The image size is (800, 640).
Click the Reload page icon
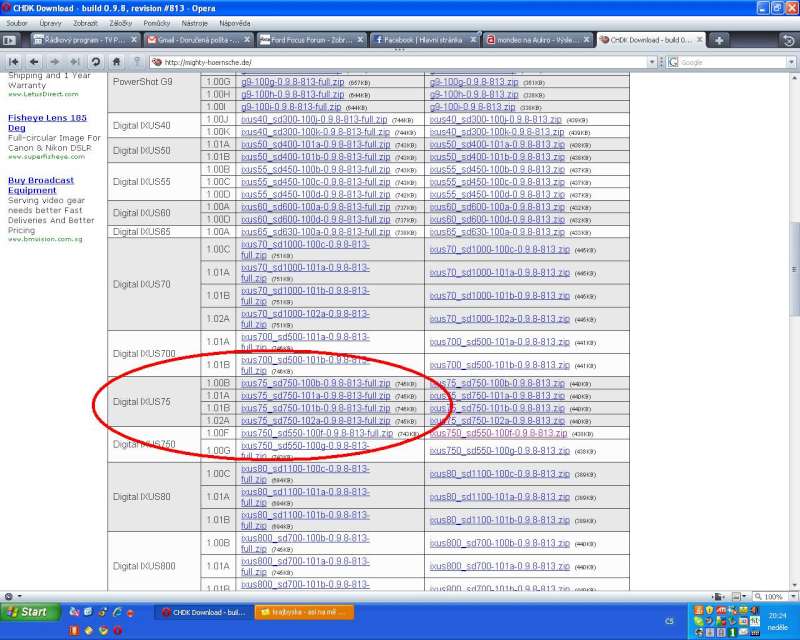(x=95, y=61)
